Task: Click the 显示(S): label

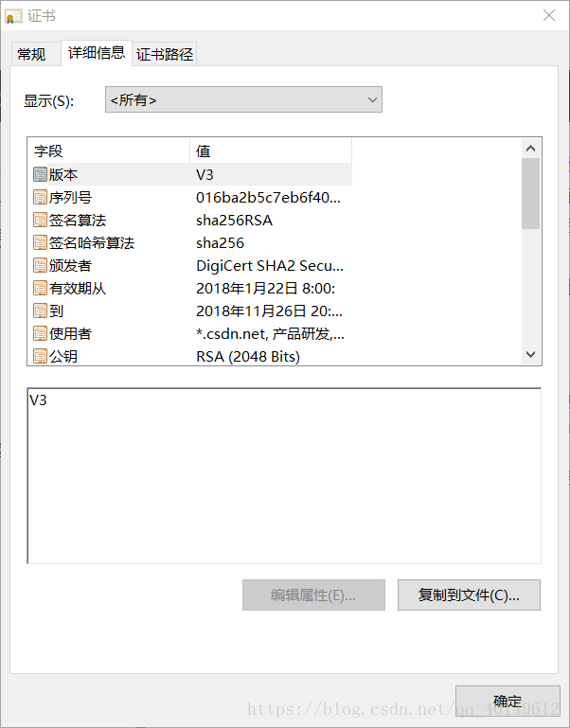Action: [x=49, y=100]
